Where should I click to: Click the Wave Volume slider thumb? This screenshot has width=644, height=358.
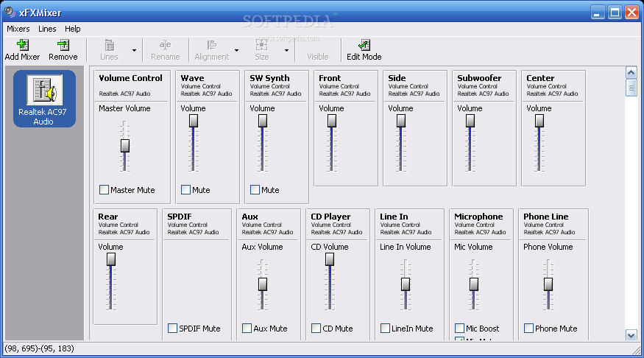click(x=194, y=121)
